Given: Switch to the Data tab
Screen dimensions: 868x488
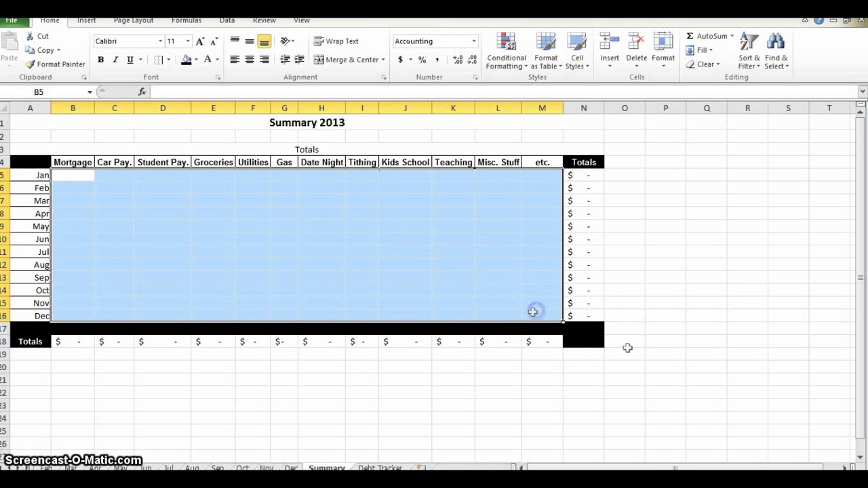Looking at the screenshot, I should click(227, 20).
